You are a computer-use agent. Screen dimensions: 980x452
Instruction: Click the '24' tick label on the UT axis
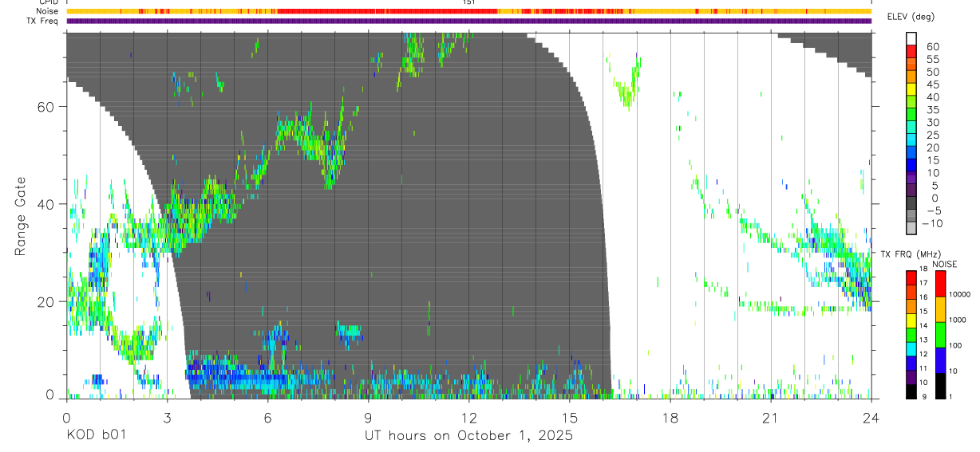(x=871, y=417)
